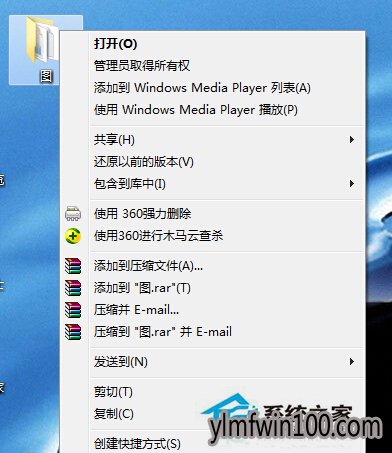Viewport: 392px width, 453px height.
Task: Click the green 360 trojan scan icon
Action: (x=73, y=236)
